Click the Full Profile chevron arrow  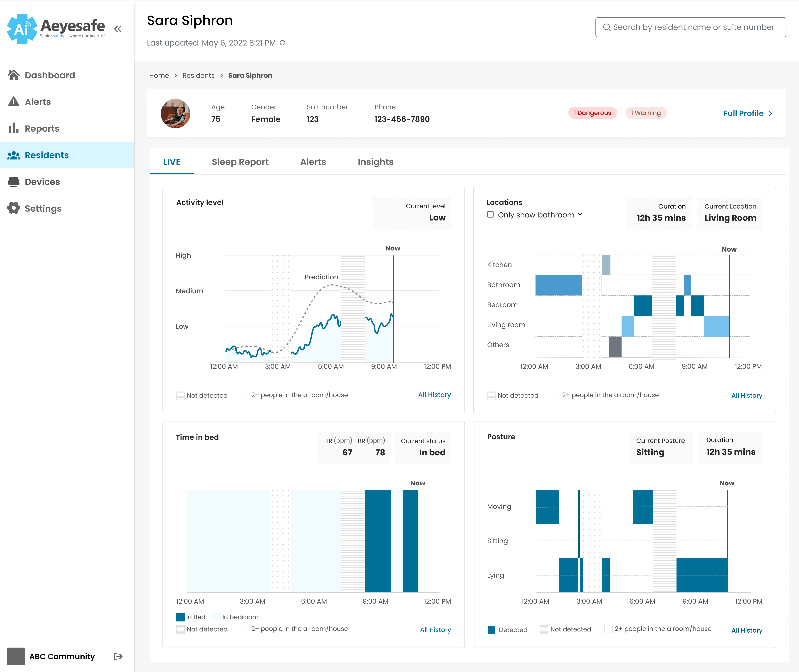tap(770, 113)
